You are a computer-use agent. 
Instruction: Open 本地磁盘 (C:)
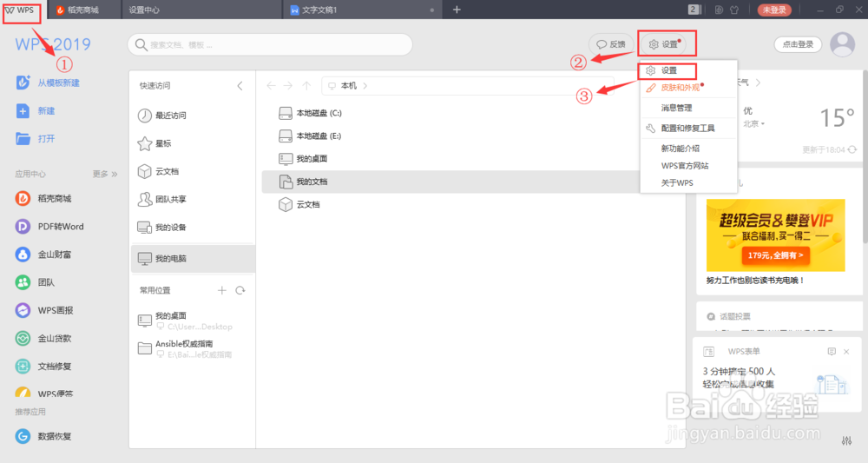coord(310,113)
